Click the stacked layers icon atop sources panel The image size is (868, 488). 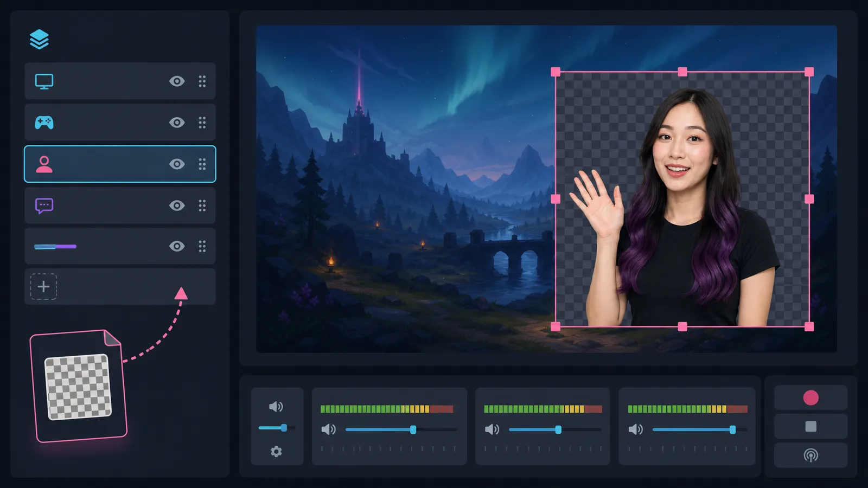click(39, 39)
